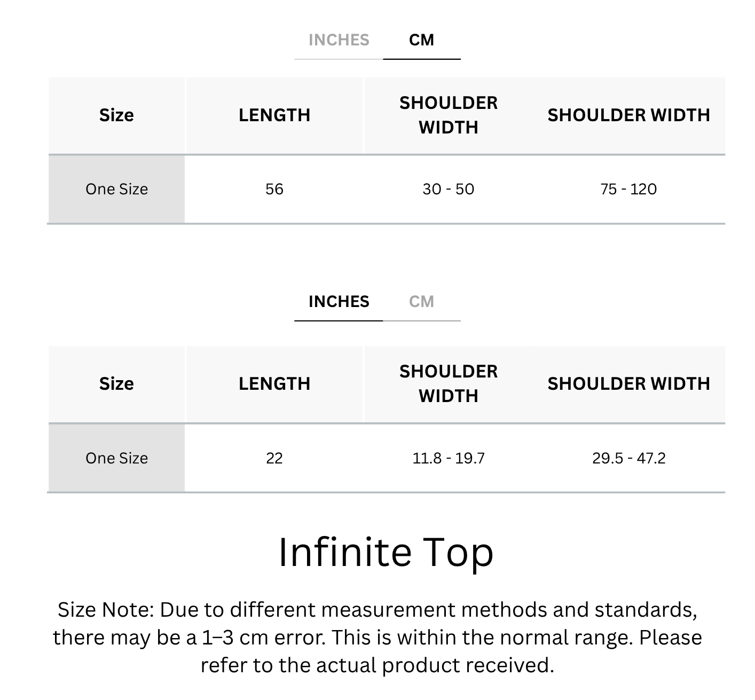Switch to the greyed CM tab above the bottom table

click(x=421, y=302)
